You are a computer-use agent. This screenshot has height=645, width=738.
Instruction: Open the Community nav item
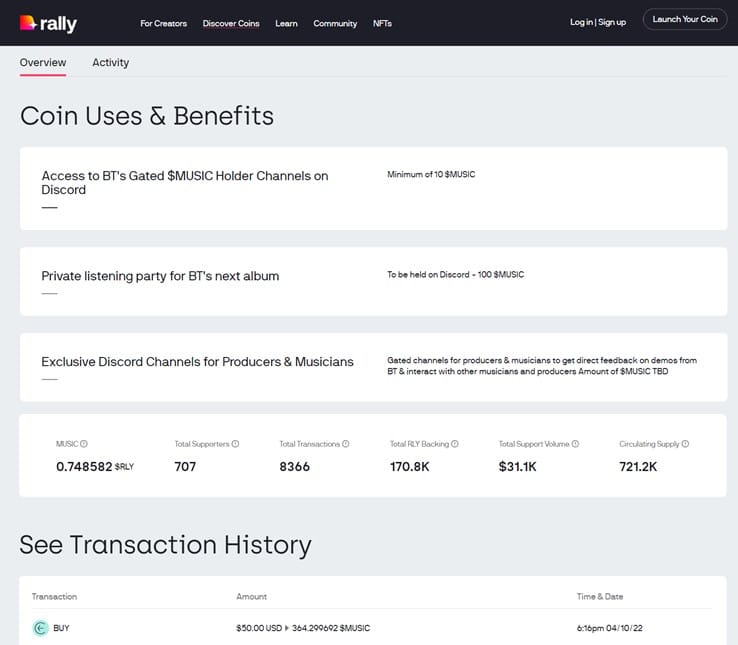pos(335,23)
